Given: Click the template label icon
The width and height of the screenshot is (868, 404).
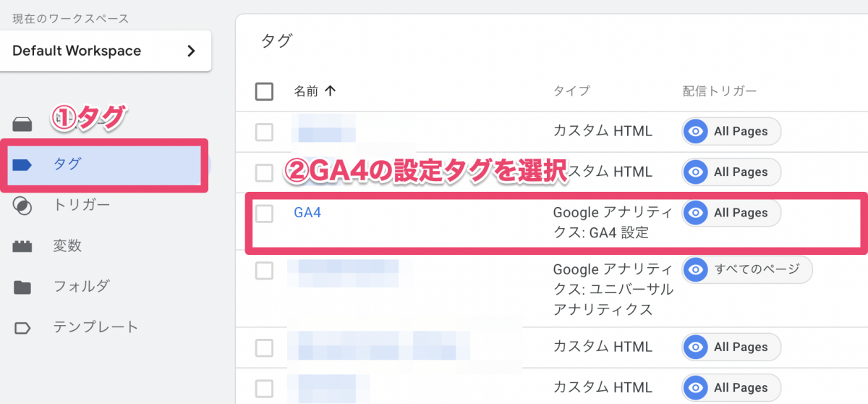Looking at the screenshot, I should (x=23, y=327).
